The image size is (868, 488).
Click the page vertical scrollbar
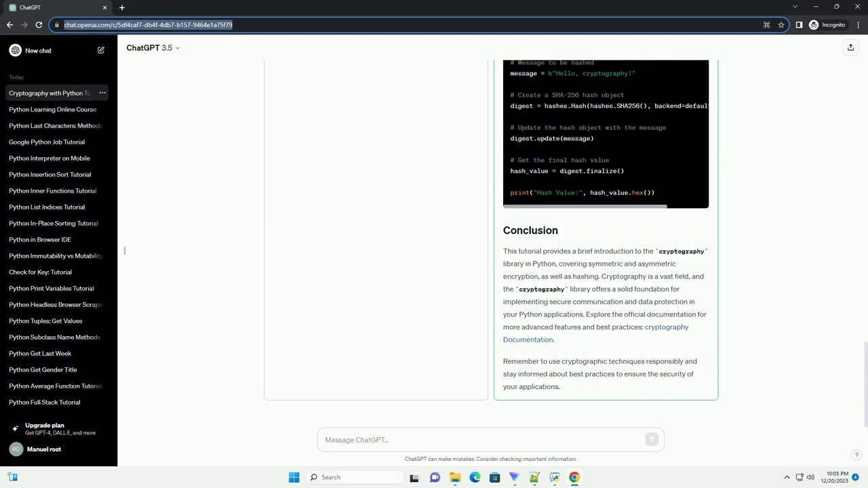click(865, 385)
